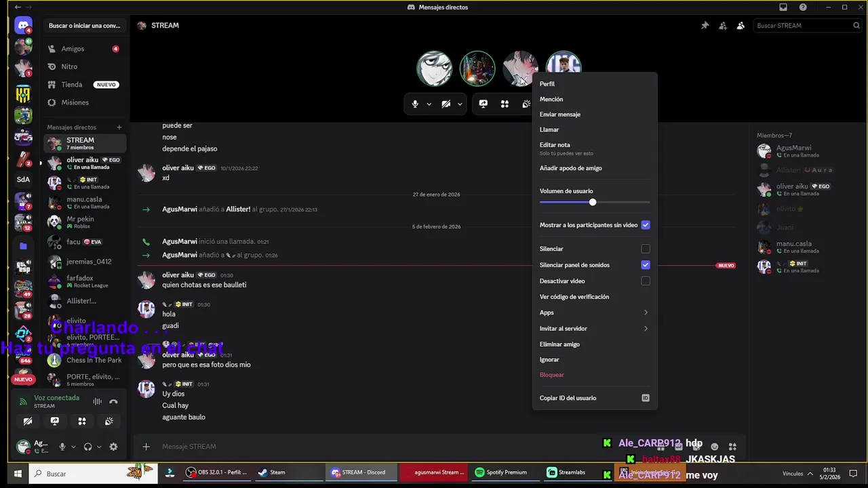Attach a file with the message plus button
Screen dimensions: 868x488
click(x=146, y=446)
